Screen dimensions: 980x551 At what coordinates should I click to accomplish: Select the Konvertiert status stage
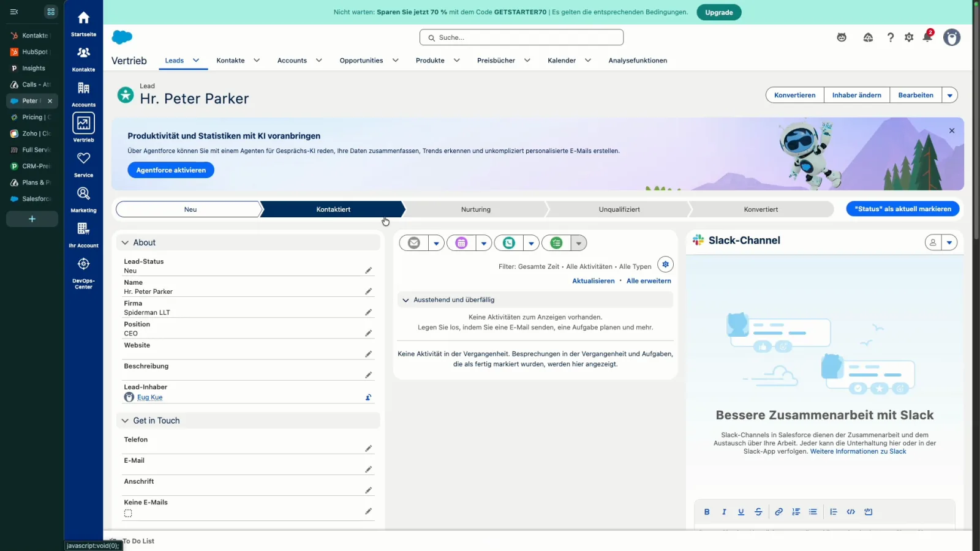click(x=761, y=209)
